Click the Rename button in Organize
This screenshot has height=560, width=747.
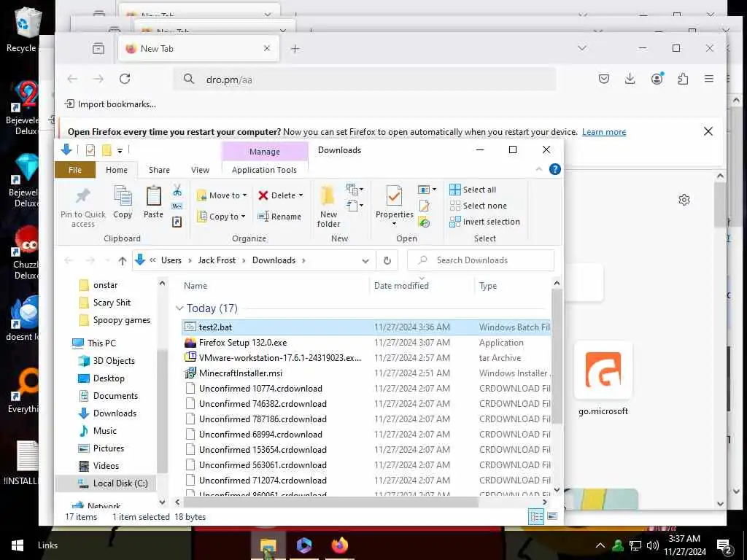coord(279,216)
